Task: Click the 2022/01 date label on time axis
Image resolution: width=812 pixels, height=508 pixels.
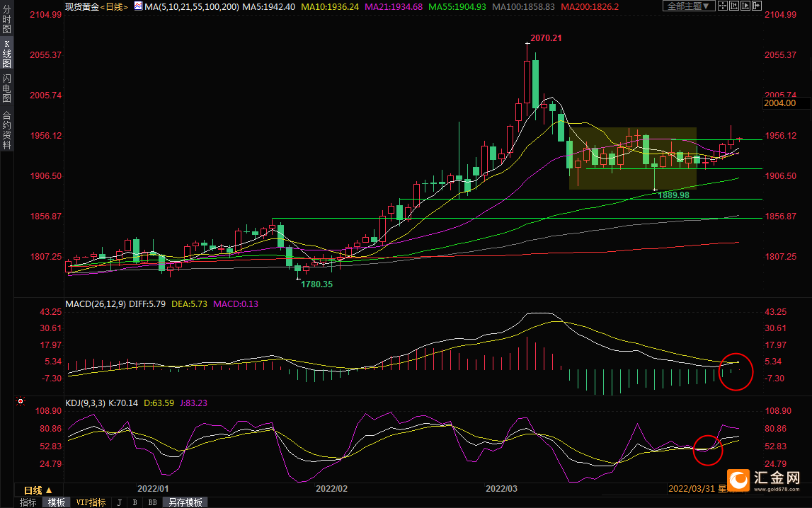Action: (x=153, y=488)
